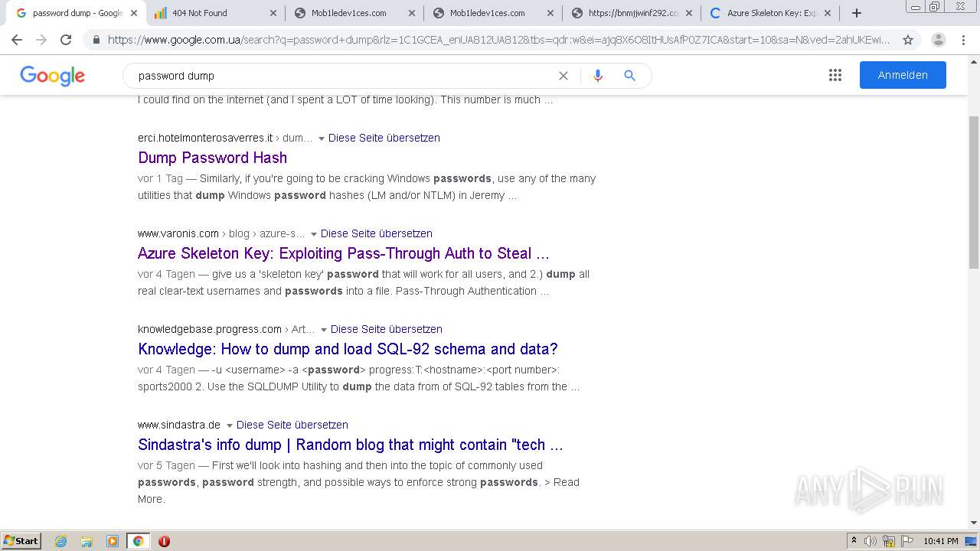Image resolution: width=980 pixels, height=551 pixels.
Task: Open the network icon in system tray
Action: click(889, 541)
